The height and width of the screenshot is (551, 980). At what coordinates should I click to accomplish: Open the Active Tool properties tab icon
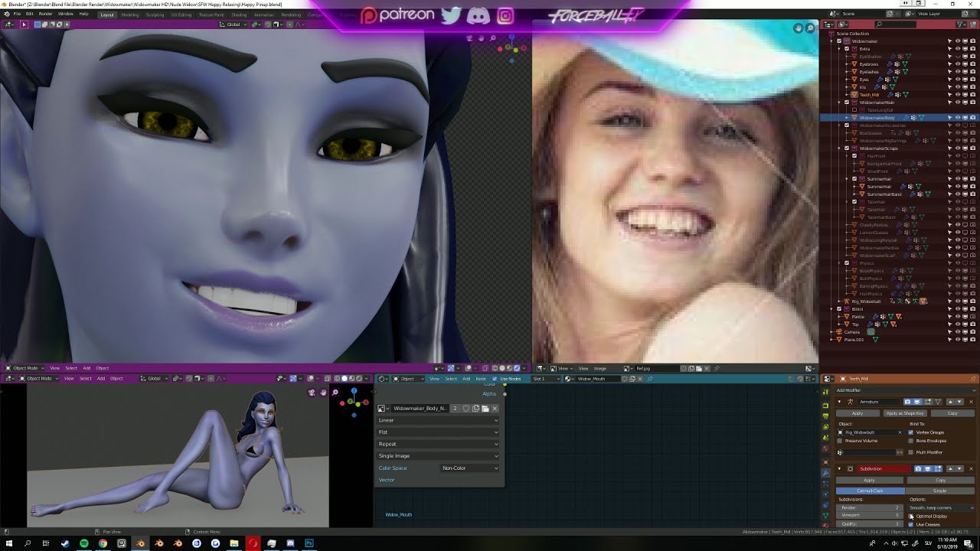pyautogui.click(x=825, y=392)
